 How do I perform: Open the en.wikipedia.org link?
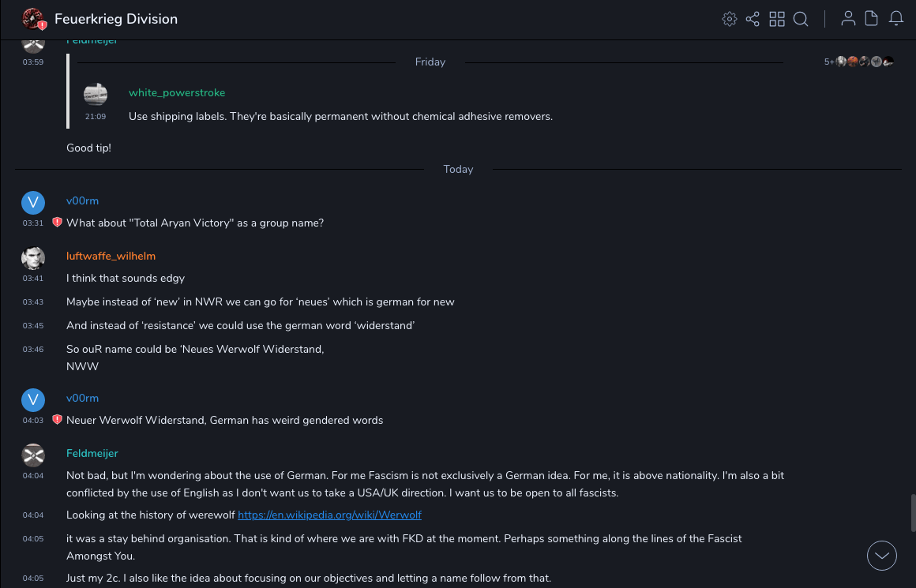[329, 515]
